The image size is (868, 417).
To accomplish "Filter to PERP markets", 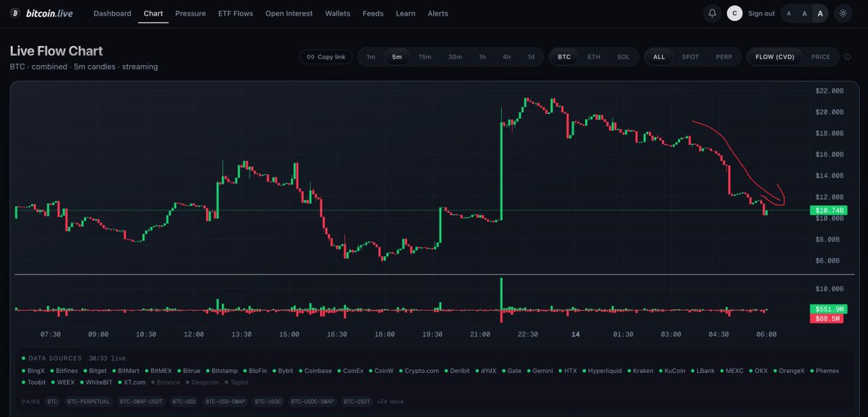I will point(724,56).
